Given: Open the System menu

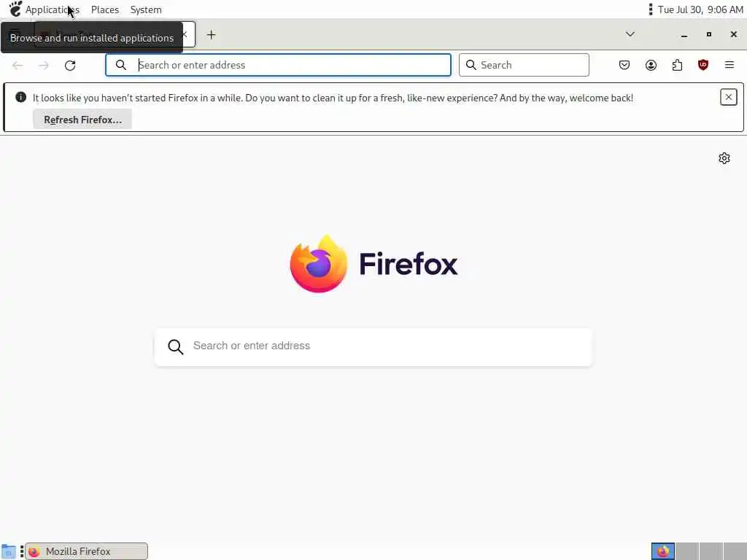Looking at the screenshot, I should click(146, 9).
